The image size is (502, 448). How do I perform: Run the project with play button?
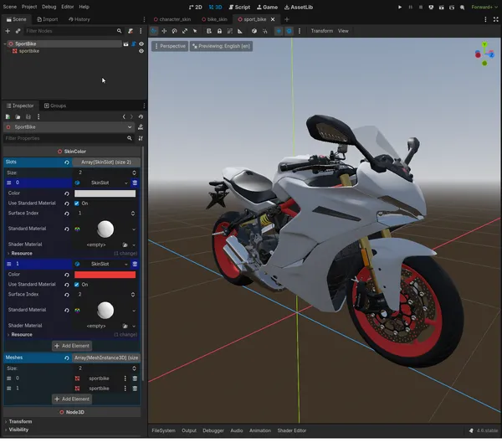pos(400,7)
